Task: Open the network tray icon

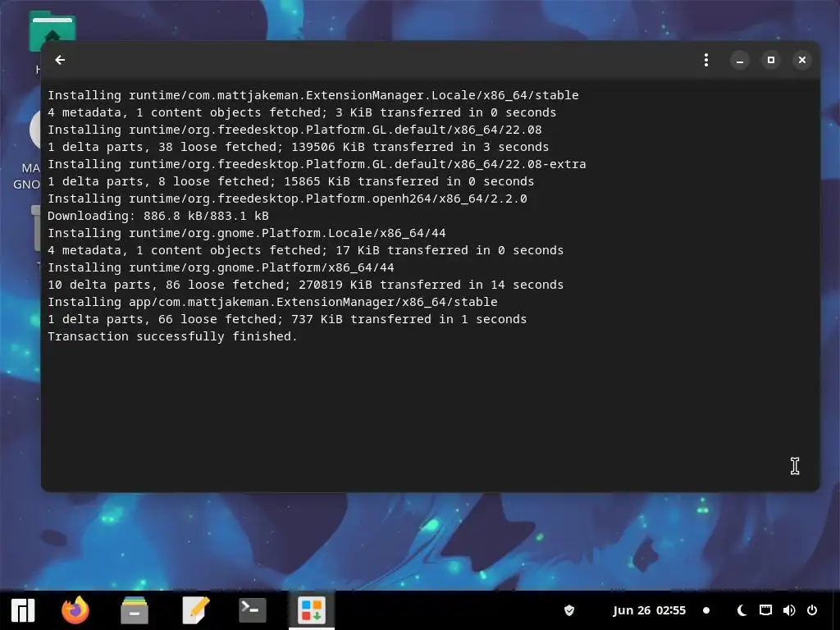Action: tap(765, 610)
